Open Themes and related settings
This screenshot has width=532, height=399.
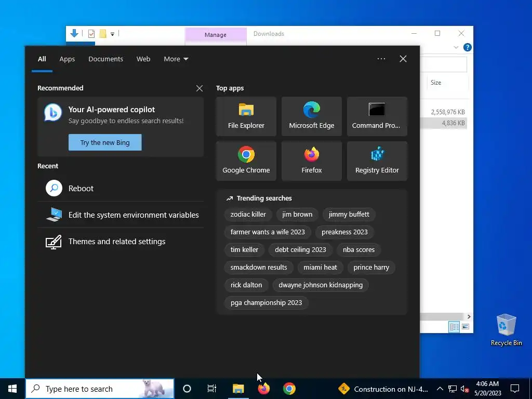(121, 242)
